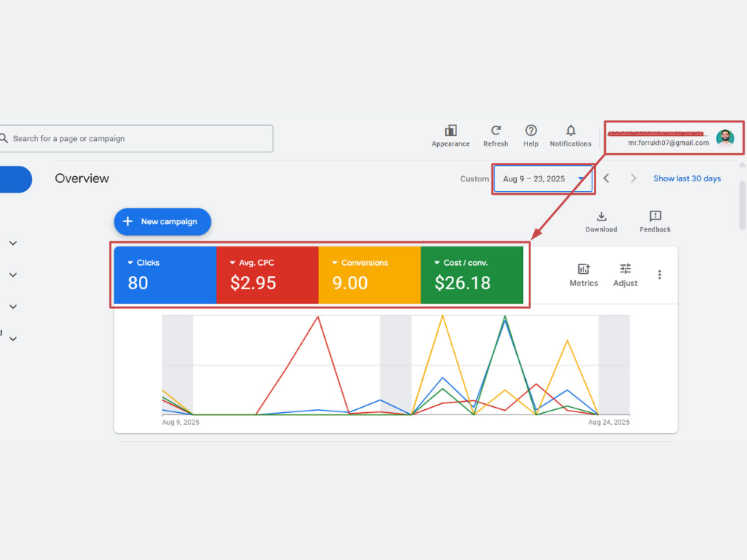The width and height of the screenshot is (747, 560).
Task: Click the 9.00 conversions value
Action: pyautogui.click(x=350, y=283)
